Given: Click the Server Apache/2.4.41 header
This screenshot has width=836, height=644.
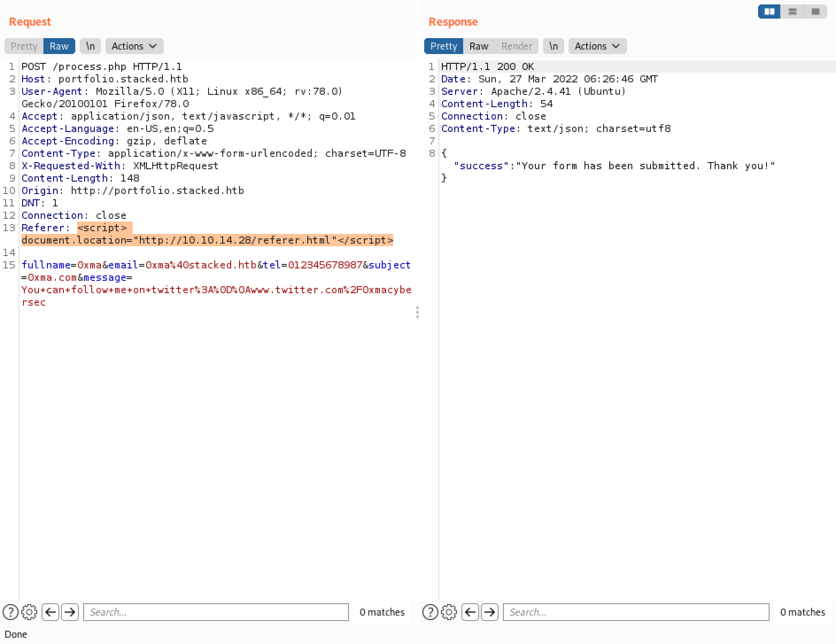Looking at the screenshot, I should click(x=534, y=91).
